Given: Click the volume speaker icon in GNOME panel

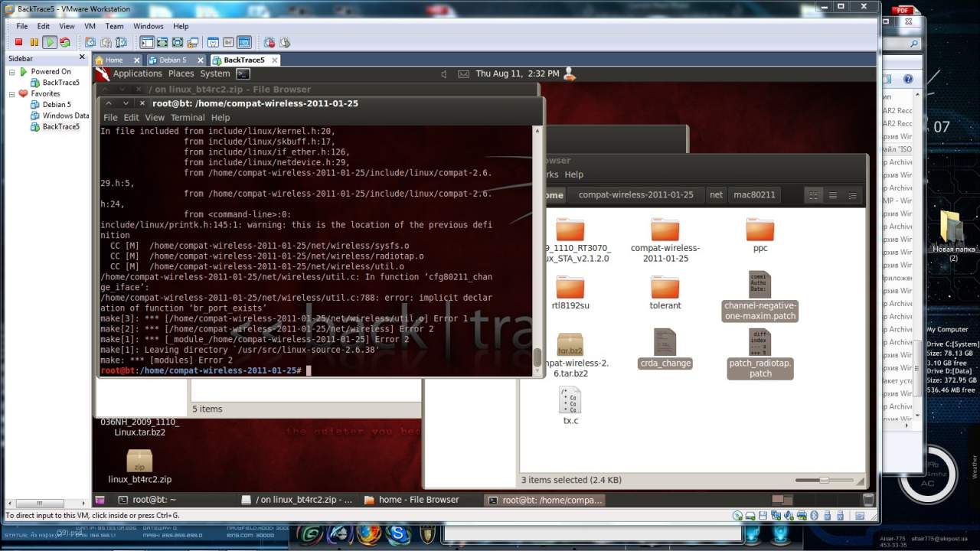Looking at the screenshot, I should pyautogui.click(x=444, y=74).
